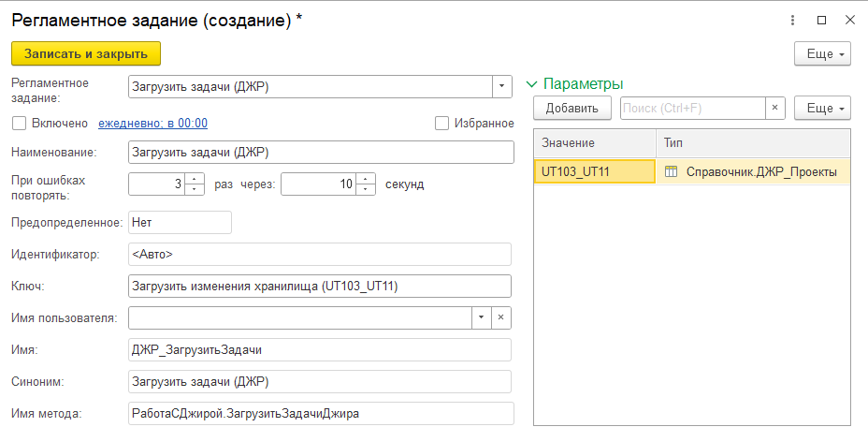Focus the Ключ input field

click(x=319, y=286)
